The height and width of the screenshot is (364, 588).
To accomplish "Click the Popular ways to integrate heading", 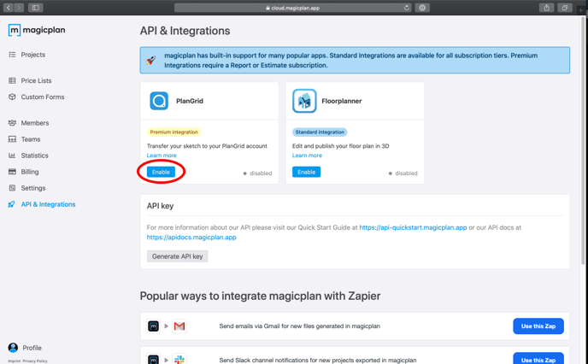I will click(x=260, y=296).
